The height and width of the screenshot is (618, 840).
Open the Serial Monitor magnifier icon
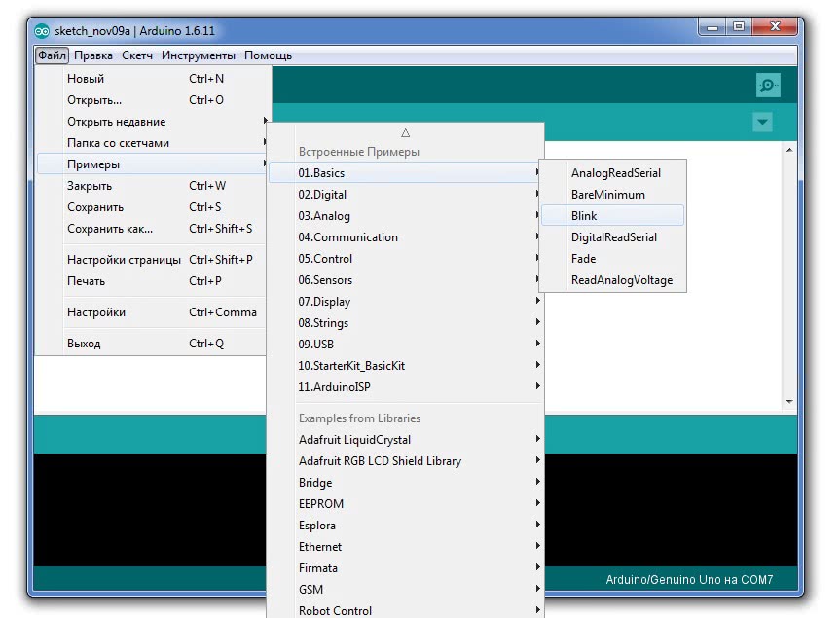pos(768,86)
